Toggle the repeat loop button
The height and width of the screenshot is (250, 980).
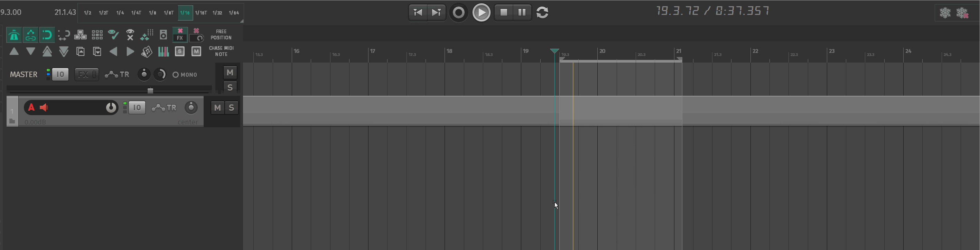pos(542,12)
